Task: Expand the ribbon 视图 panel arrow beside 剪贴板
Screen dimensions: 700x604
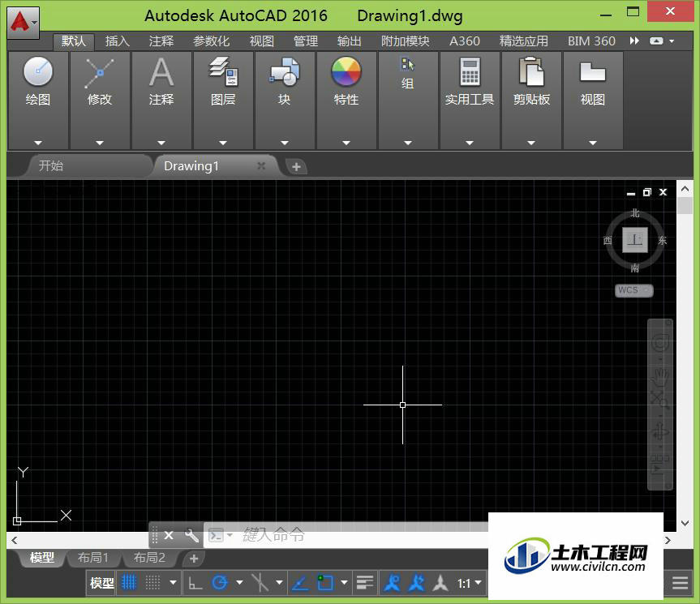Action: coord(593,143)
